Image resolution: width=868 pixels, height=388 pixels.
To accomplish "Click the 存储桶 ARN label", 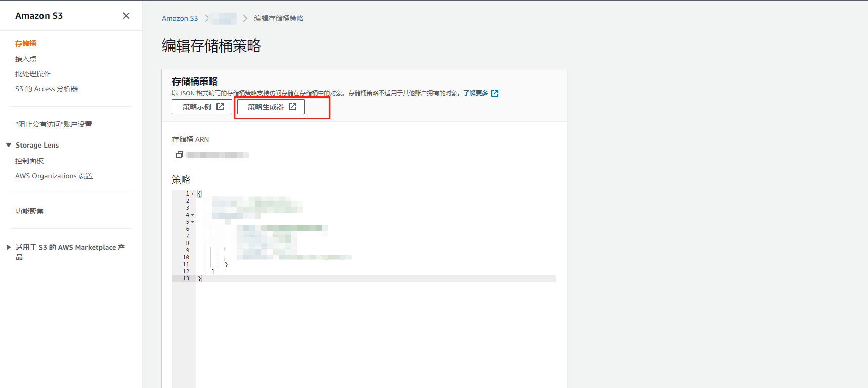I will 190,139.
